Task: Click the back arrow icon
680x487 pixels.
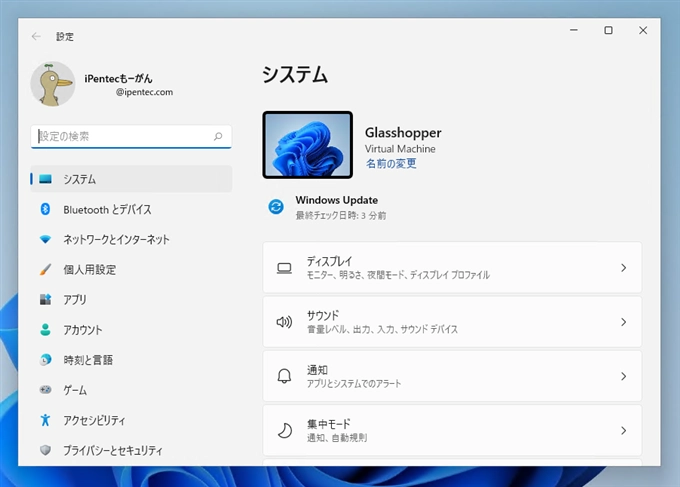Action: click(x=36, y=36)
